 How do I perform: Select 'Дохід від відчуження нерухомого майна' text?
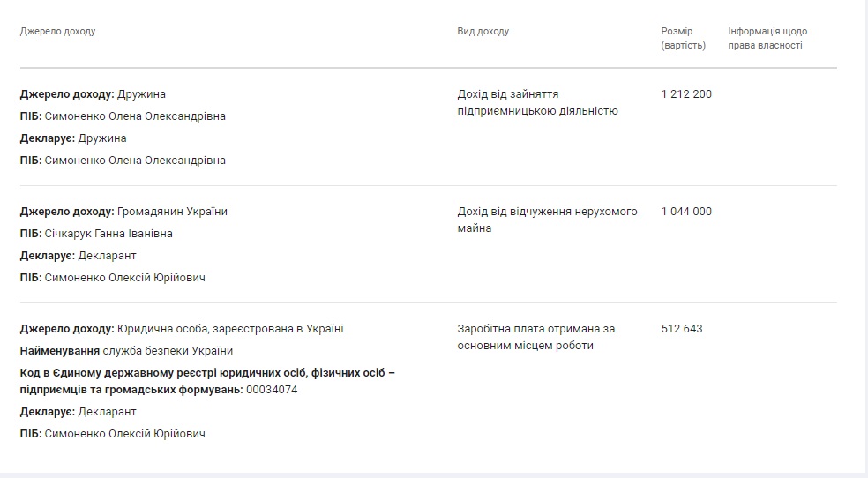(547, 220)
